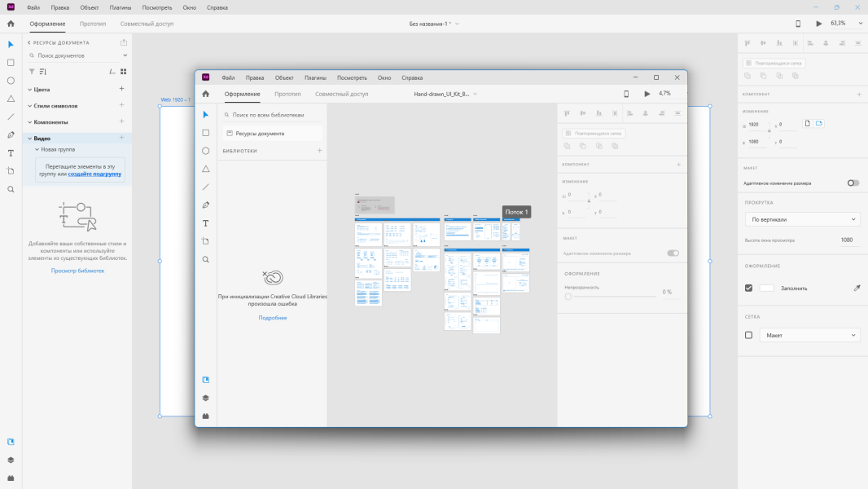Open the document title dropdown in the front window
868x489 pixels.
(475, 95)
